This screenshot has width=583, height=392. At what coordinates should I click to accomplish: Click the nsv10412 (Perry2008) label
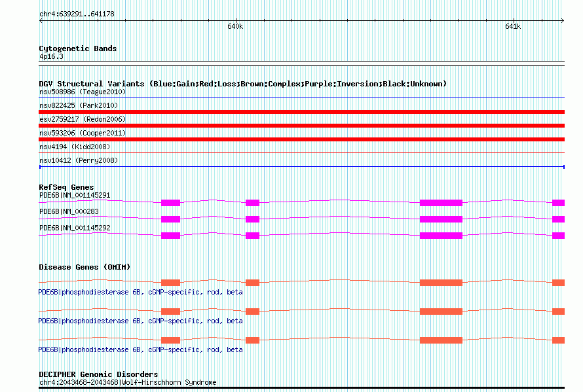(x=79, y=160)
